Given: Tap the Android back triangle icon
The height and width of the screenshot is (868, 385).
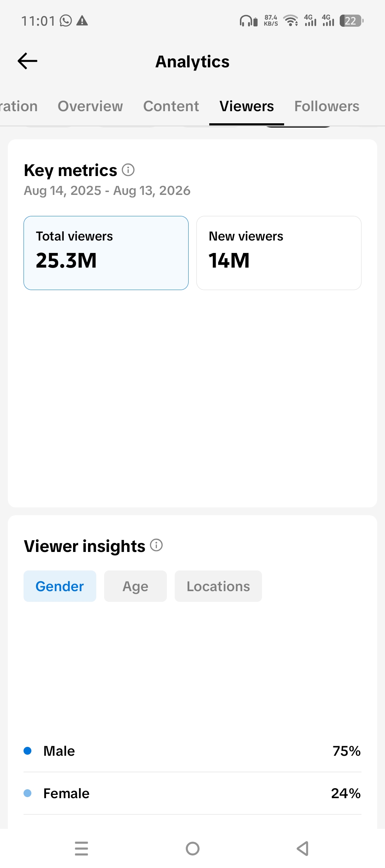Looking at the screenshot, I should 303,848.
